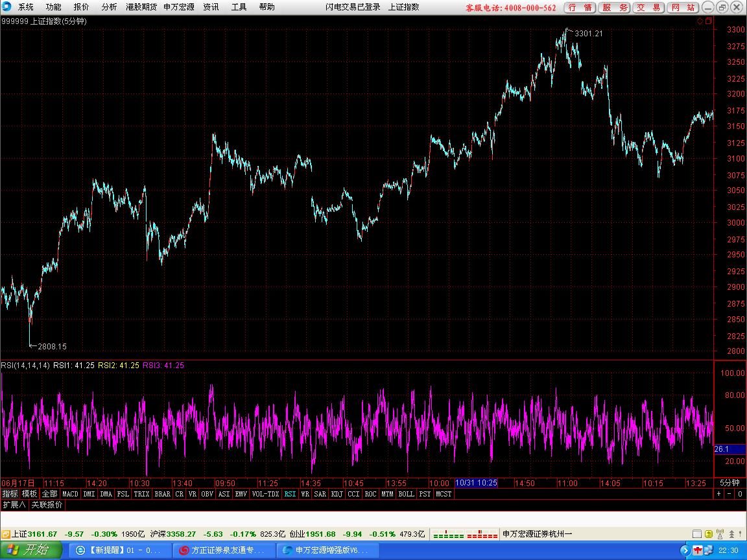Click the 0 reset button under the RSI panel

click(740, 494)
